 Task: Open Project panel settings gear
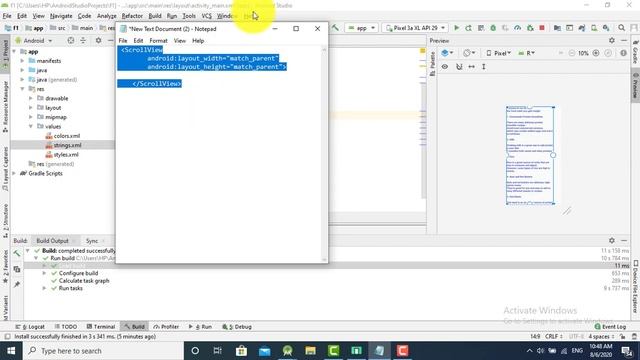[98, 40]
